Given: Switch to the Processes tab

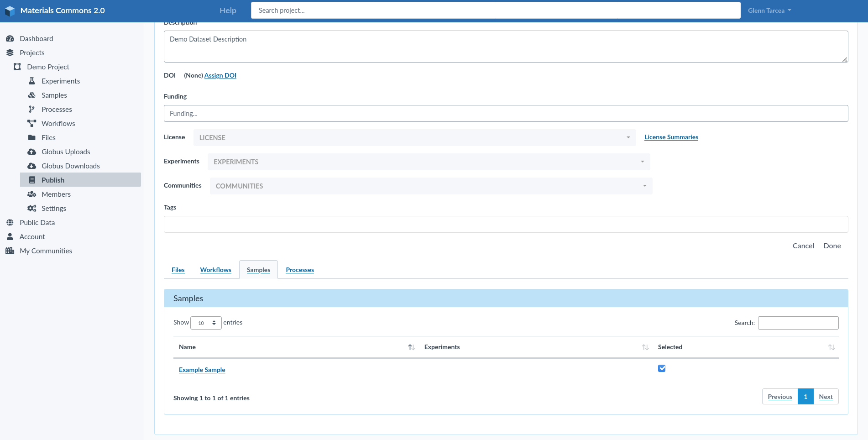Looking at the screenshot, I should click(x=300, y=270).
